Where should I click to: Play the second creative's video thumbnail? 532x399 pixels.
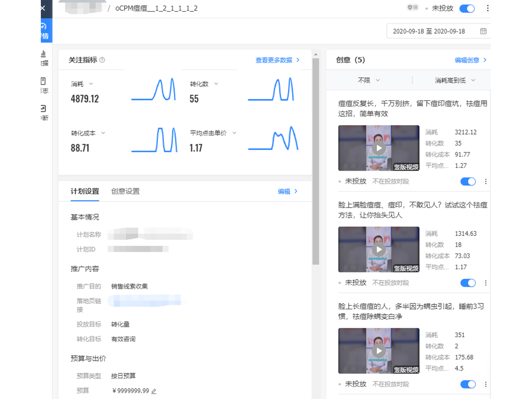pos(379,249)
